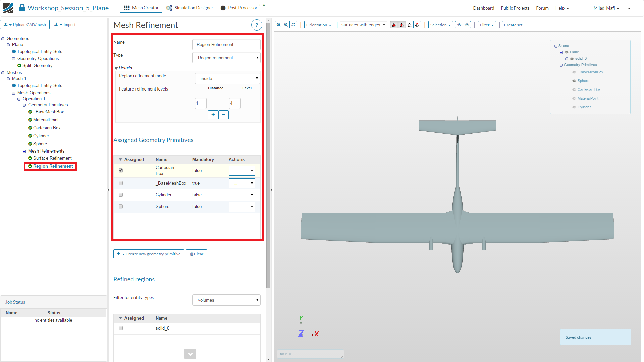Open the Mesh Refinement help icon
Image resolution: width=644 pixels, height=362 pixels.
tap(257, 25)
